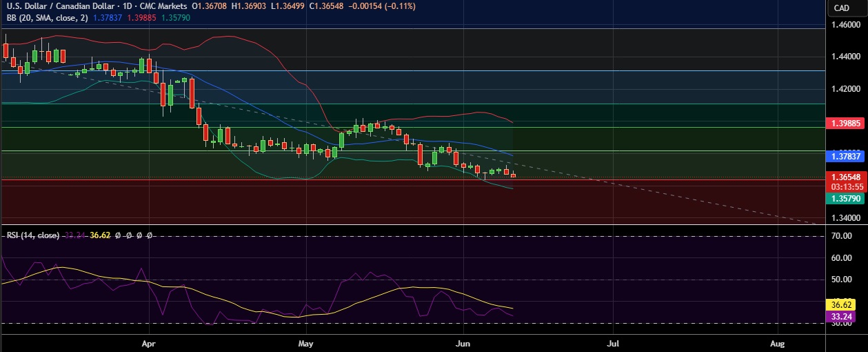Click the Jun label on time axis
Viewport: 868px width, 352px height.
pyautogui.click(x=463, y=342)
